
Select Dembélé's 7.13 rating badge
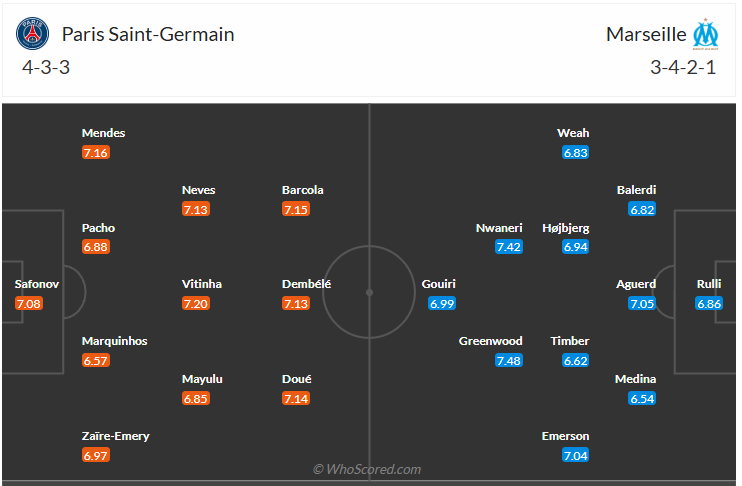(x=297, y=303)
